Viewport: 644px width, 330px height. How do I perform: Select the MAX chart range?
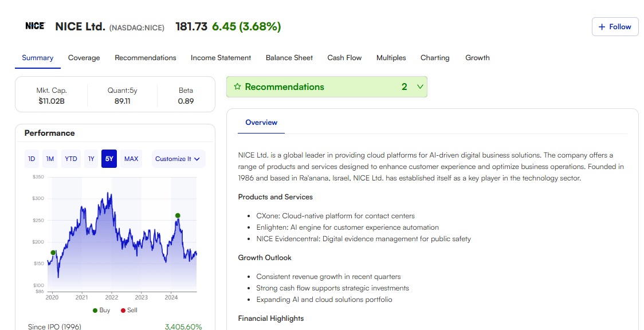point(131,159)
